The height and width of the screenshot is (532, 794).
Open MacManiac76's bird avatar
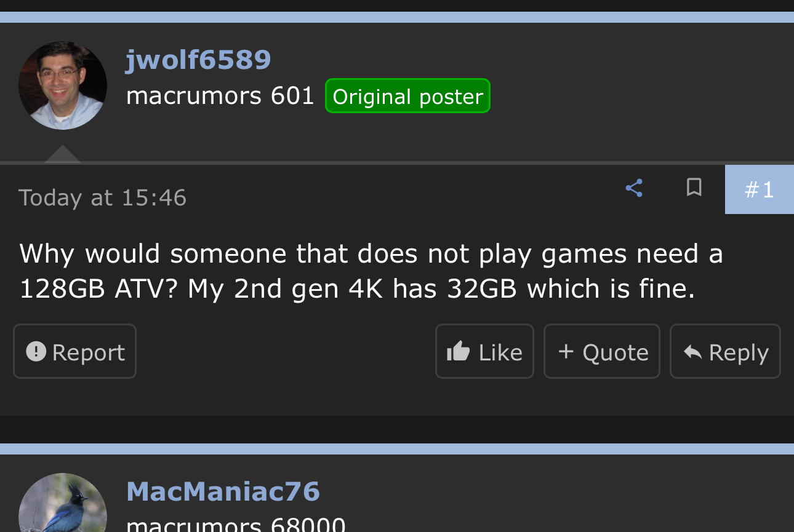click(63, 502)
